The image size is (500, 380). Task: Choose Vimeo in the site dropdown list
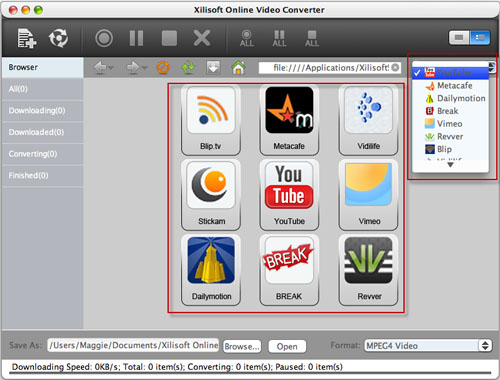(x=450, y=124)
